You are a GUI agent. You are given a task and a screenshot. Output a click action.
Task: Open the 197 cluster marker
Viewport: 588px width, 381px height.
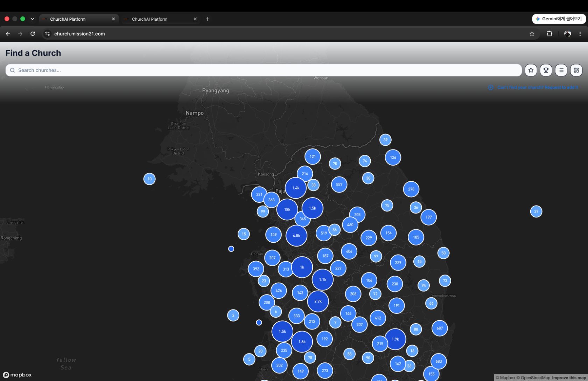(429, 217)
